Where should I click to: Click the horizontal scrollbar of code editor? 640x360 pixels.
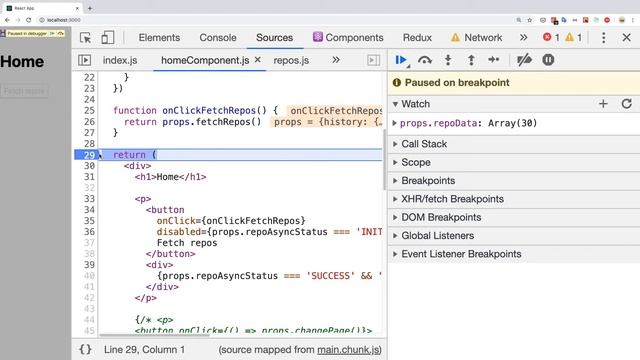click(154, 336)
